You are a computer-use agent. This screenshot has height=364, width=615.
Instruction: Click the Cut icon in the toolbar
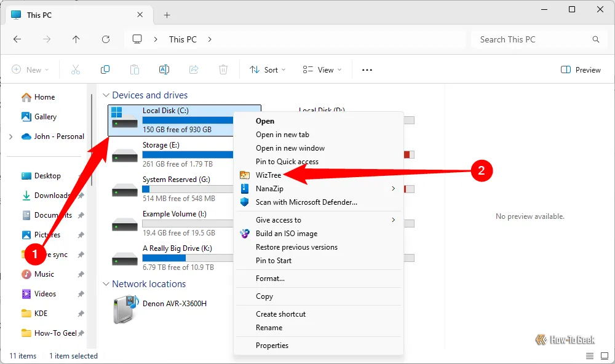[75, 69]
